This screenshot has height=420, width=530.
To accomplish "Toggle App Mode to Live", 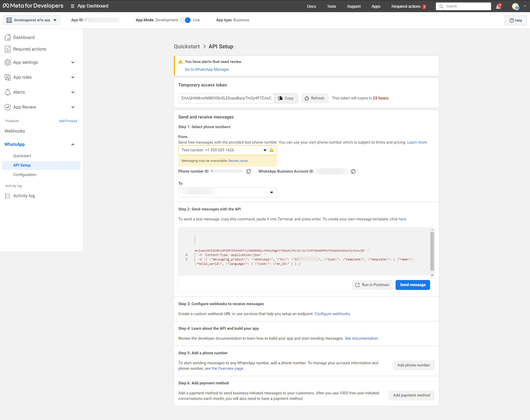I will pos(185,20).
